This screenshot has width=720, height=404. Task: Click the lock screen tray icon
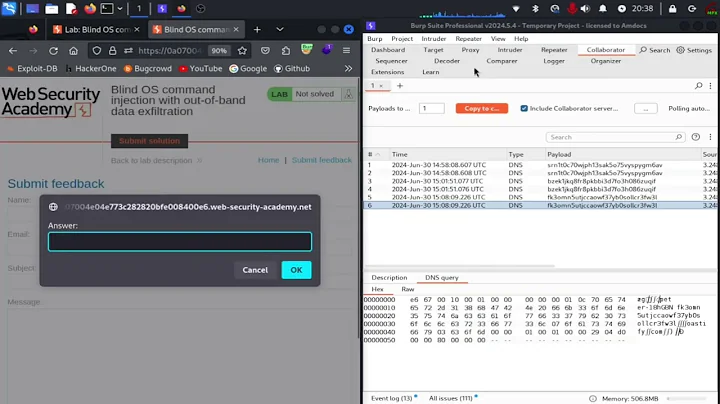pyautogui.click(x=672, y=9)
